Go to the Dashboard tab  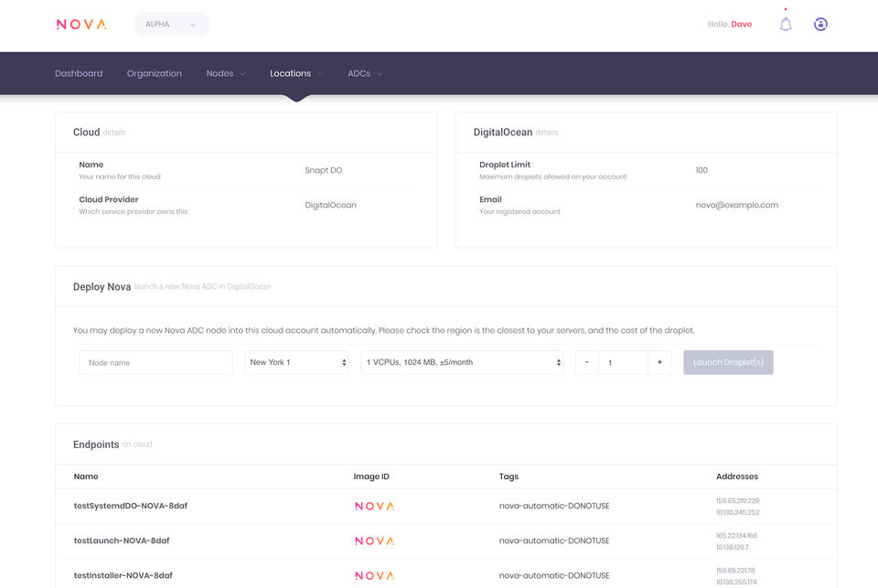[79, 73]
